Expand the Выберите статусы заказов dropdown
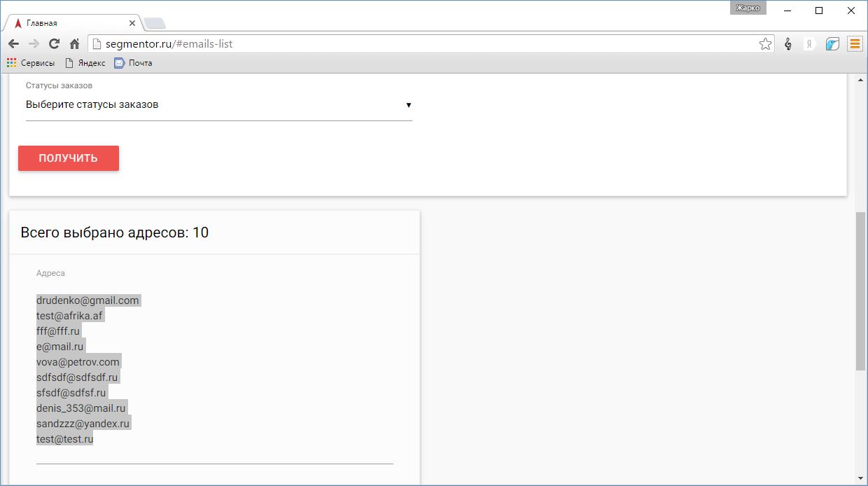The width and height of the screenshot is (868, 486). pyautogui.click(x=218, y=105)
